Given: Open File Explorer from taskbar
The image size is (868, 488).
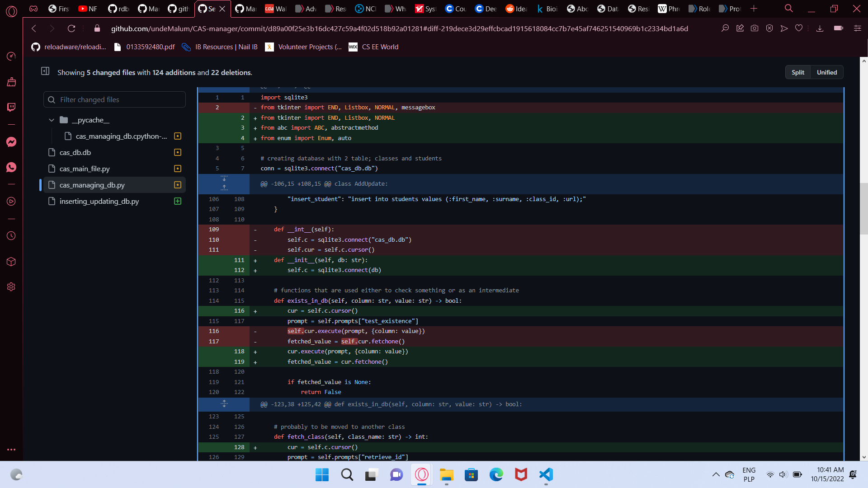Looking at the screenshot, I should pyautogui.click(x=447, y=474).
